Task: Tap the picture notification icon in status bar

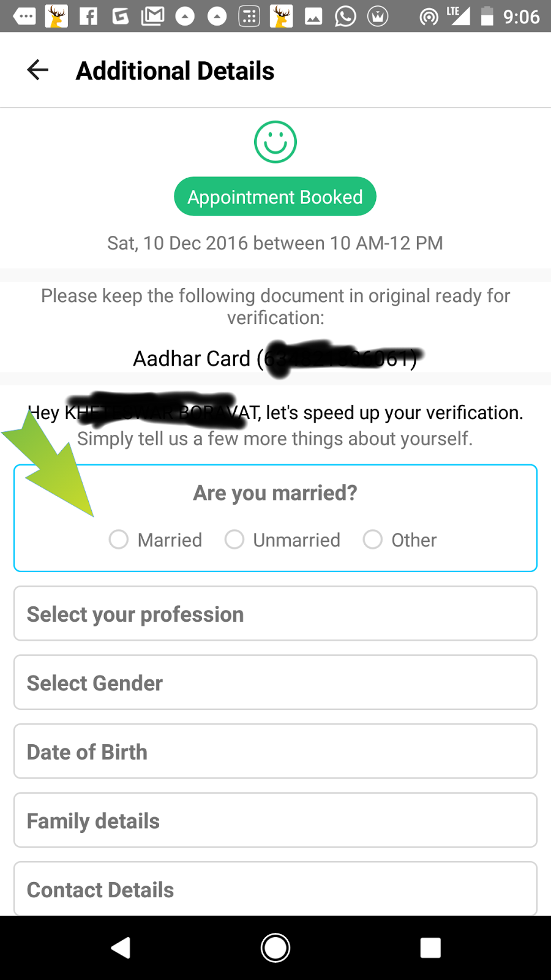Action: tap(313, 17)
